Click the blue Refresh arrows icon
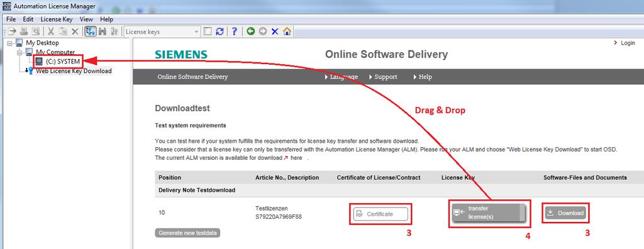 [x=219, y=31]
